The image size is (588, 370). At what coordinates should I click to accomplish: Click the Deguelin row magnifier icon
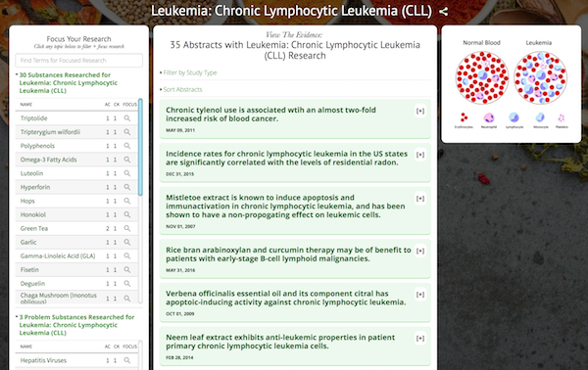point(127,284)
